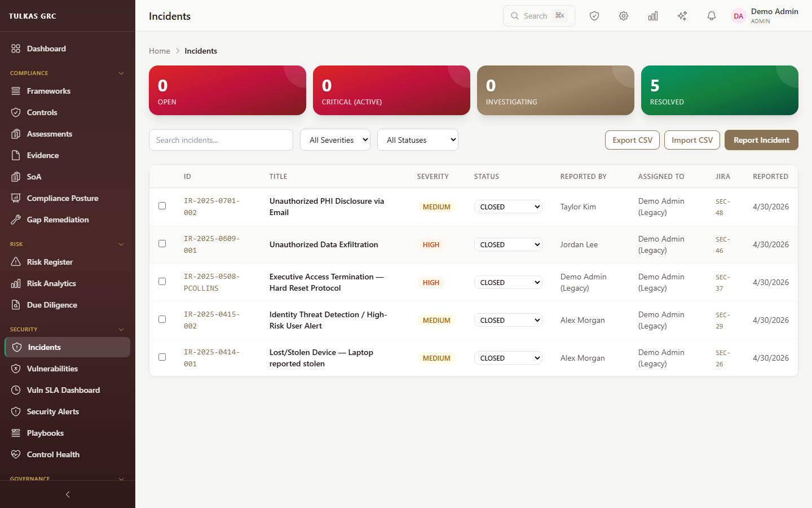
Task: Click the Frameworks list icon
Action: [16, 91]
